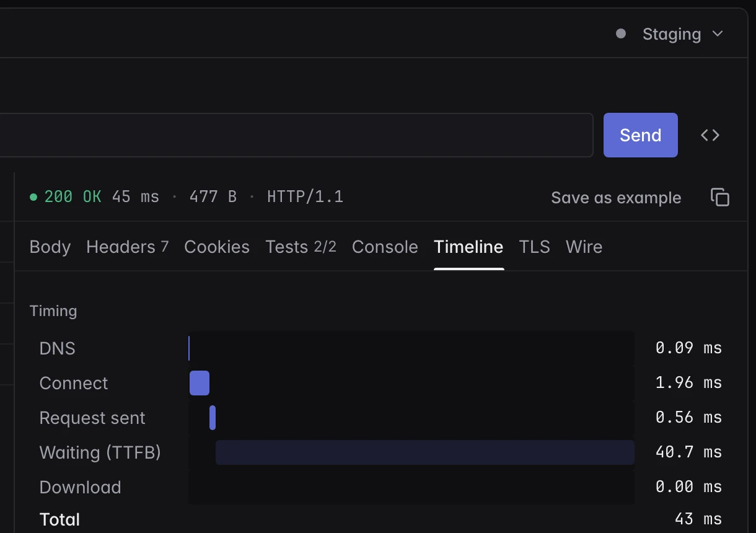Open the Staging environment dropdown
This screenshot has width=756, height=533.
[683, 34]
